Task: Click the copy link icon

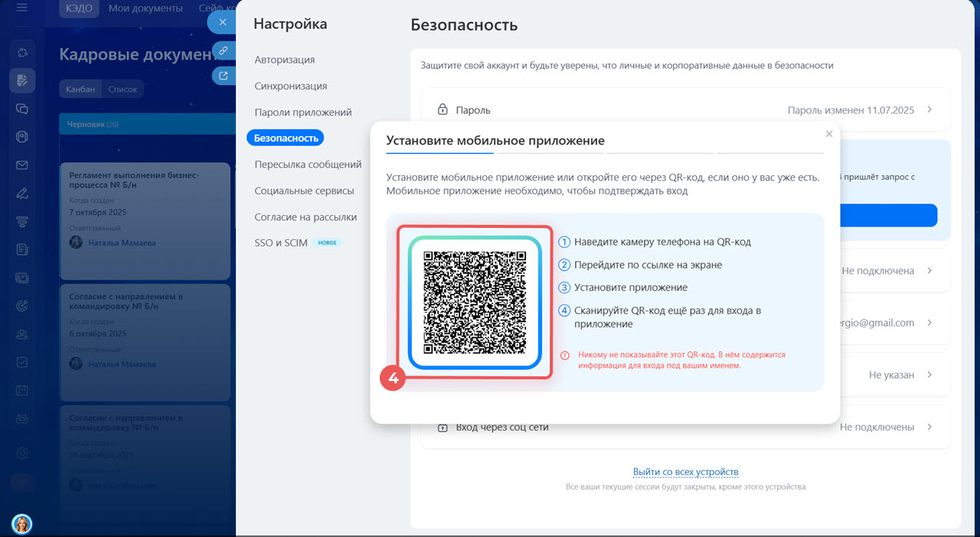Action: [x=223, y=50]
